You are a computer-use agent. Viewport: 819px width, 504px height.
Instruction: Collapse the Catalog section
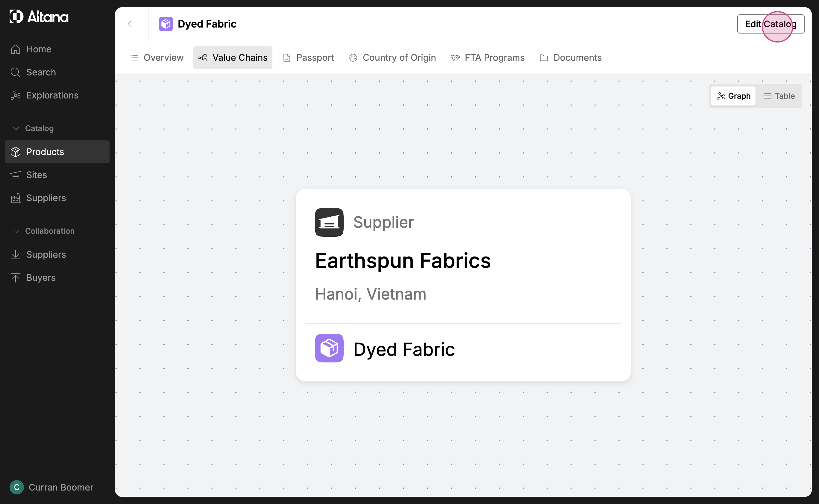click(16, 128)
